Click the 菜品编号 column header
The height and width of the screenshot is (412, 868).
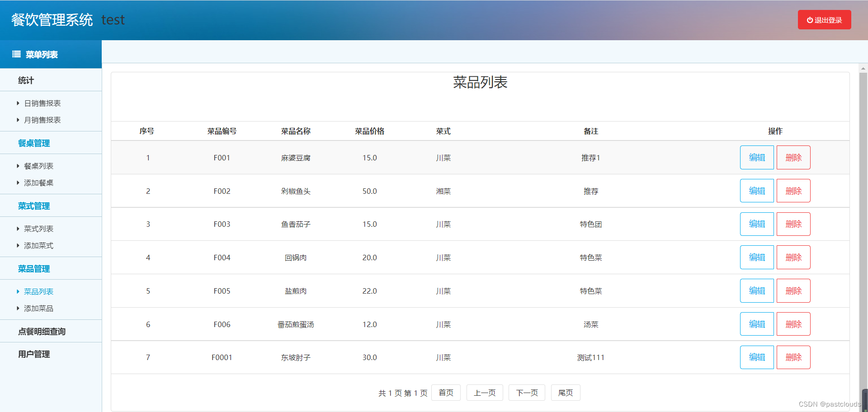pos(222,131)
